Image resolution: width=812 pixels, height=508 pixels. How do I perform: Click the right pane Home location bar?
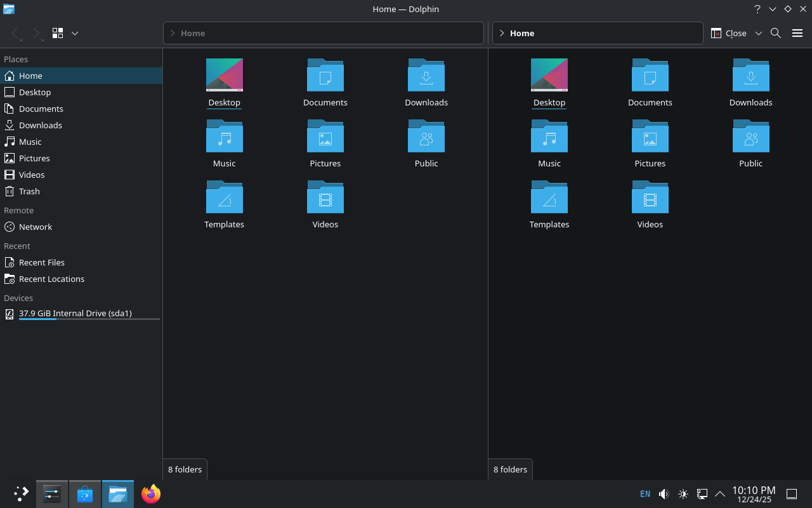coord(598,33)
